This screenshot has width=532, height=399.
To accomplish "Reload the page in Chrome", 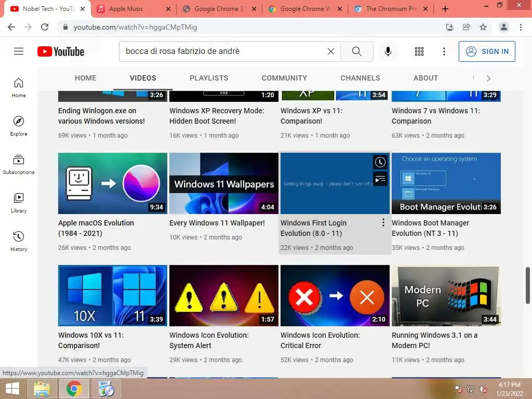I will pyautogui.click(x=45, y=27).
